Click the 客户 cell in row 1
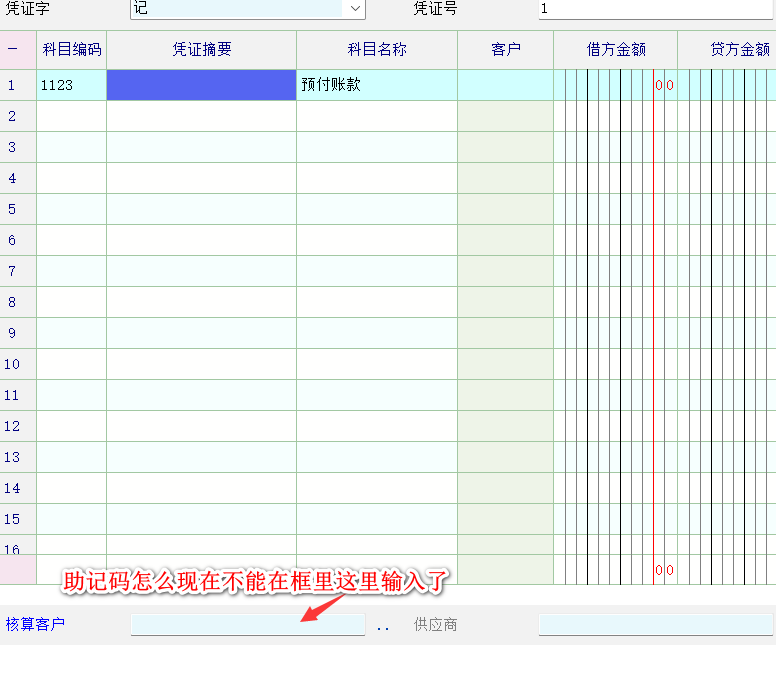Image resolution: width=776 pixels, height=690 pixels. tap(506, 85)
